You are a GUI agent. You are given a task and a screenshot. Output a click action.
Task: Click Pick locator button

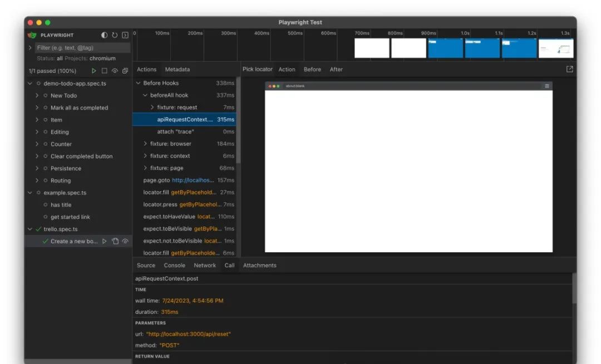(x=257, y=69)
